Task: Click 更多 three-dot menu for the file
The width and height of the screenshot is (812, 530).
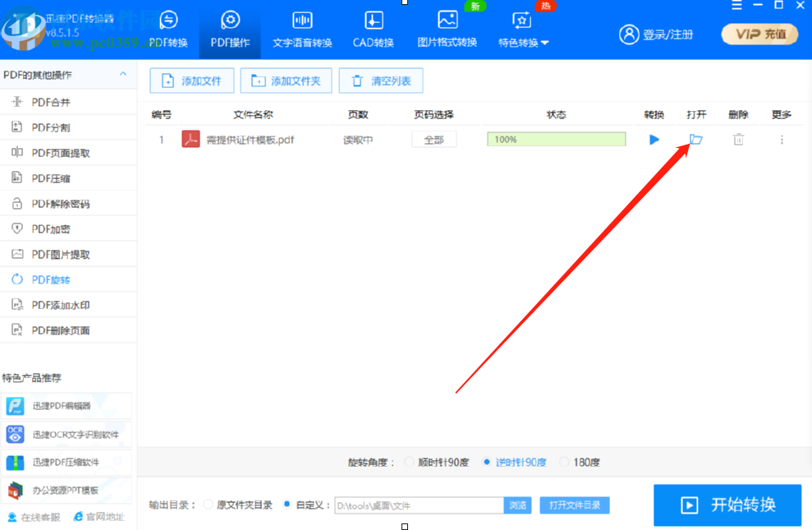Action: 781,140
